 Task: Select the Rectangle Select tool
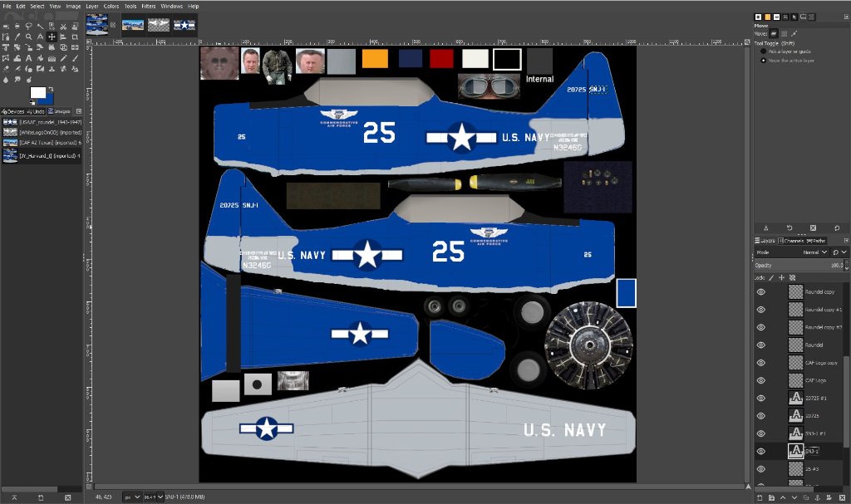6,26
